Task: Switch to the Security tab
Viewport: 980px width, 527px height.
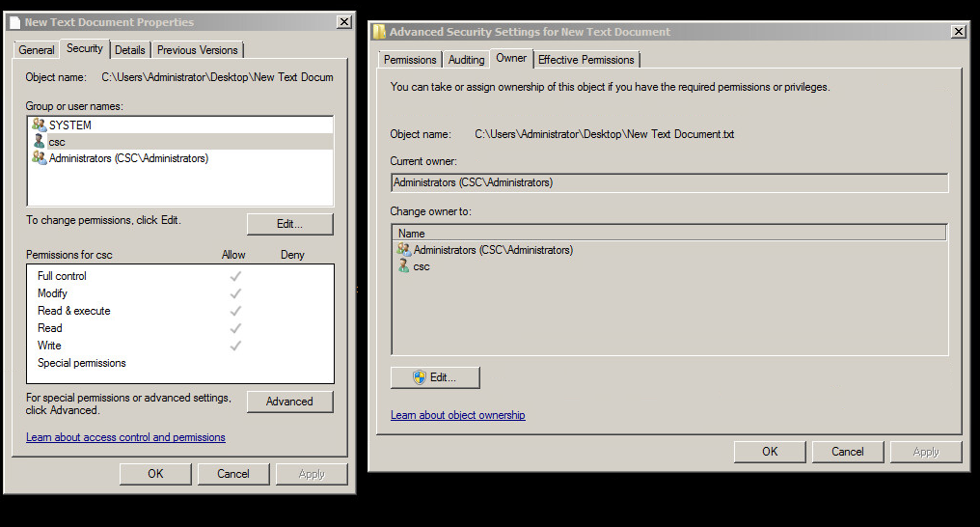Action: (x=84, y=48)
